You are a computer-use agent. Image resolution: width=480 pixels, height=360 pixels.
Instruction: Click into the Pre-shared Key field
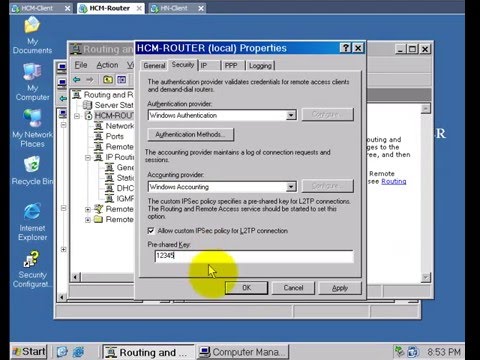pos(254,256)
